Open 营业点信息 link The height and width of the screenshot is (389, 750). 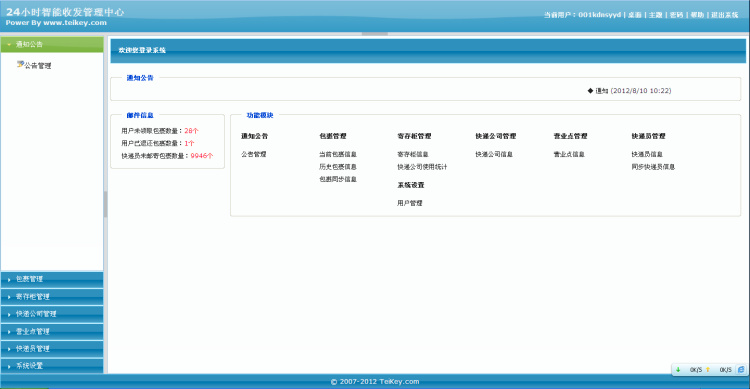[569, 154]
